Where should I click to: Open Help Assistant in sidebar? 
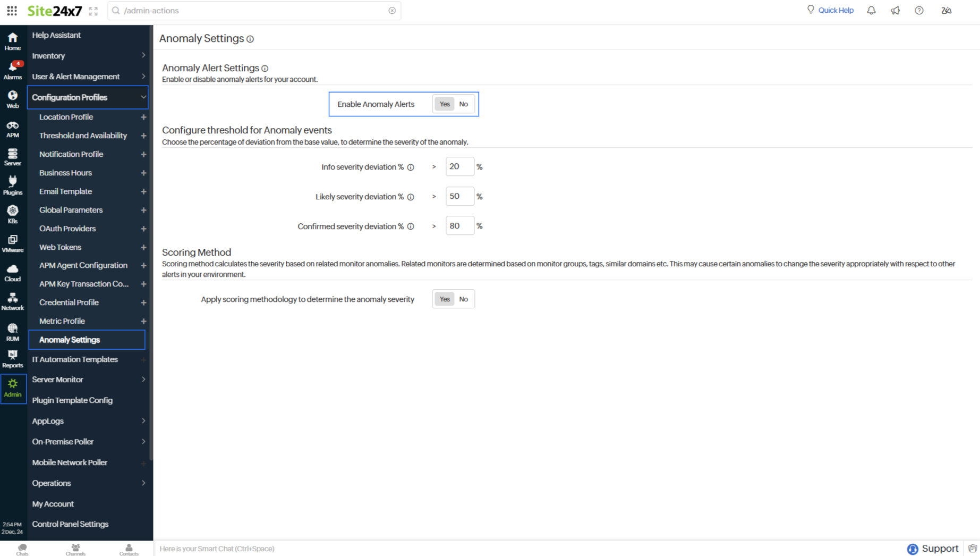pyautogui.click(x=56, y=35)
